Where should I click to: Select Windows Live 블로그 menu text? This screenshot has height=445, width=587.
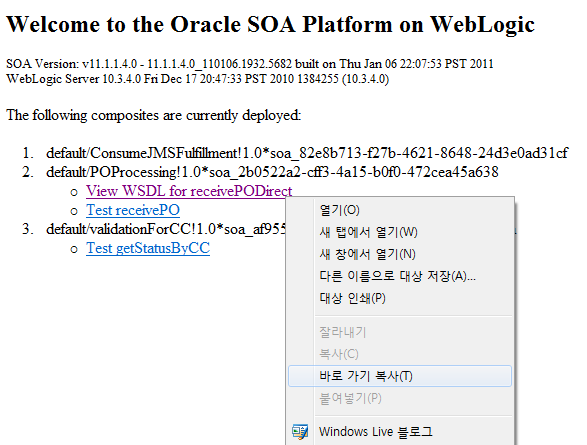(x=376, y=432)
